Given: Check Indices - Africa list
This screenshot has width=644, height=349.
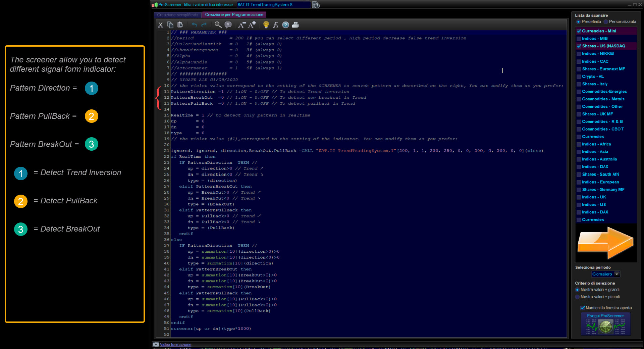Looking at the screenshot, I should pos(579,144).
